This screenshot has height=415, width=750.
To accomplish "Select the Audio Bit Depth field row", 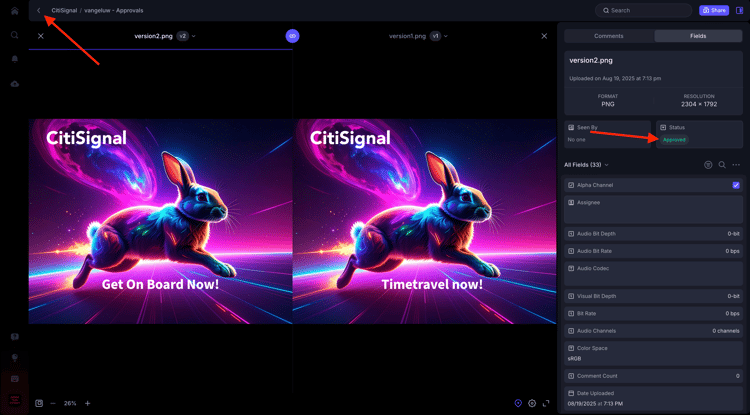I will pyautogui.click(x=653, y=234).
